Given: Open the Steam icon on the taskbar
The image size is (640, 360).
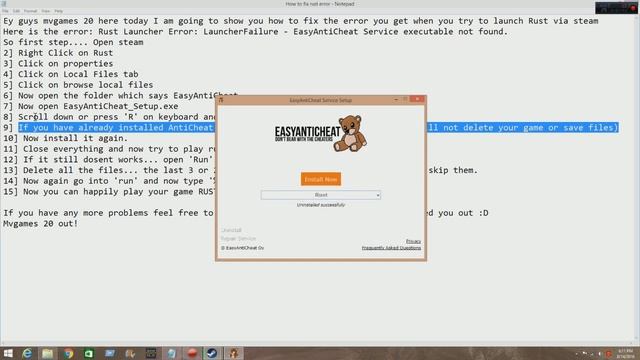Looking at the screenshot, I should [212, 353].
